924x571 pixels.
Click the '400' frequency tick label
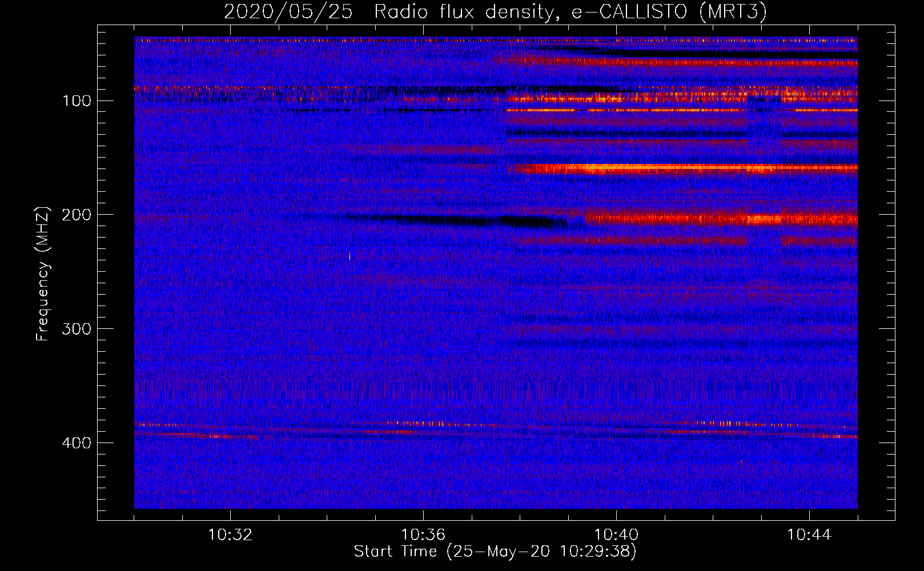[77, 444]
